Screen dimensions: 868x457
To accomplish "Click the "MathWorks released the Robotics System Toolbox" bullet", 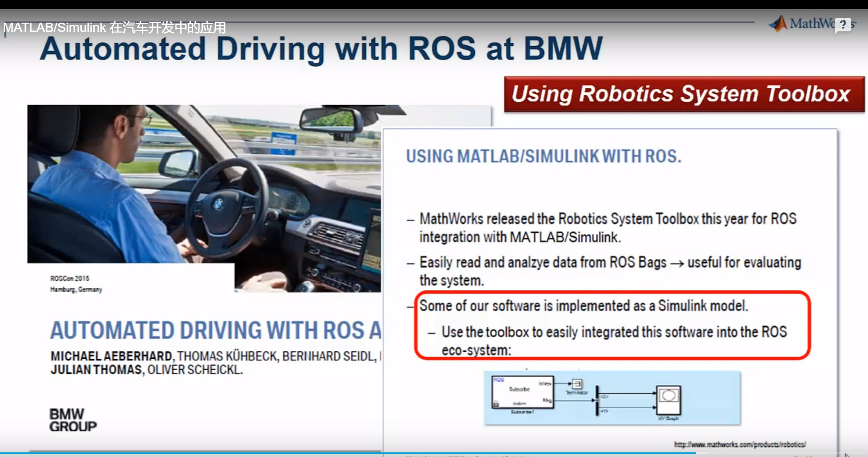I will [x=608, y=228].
